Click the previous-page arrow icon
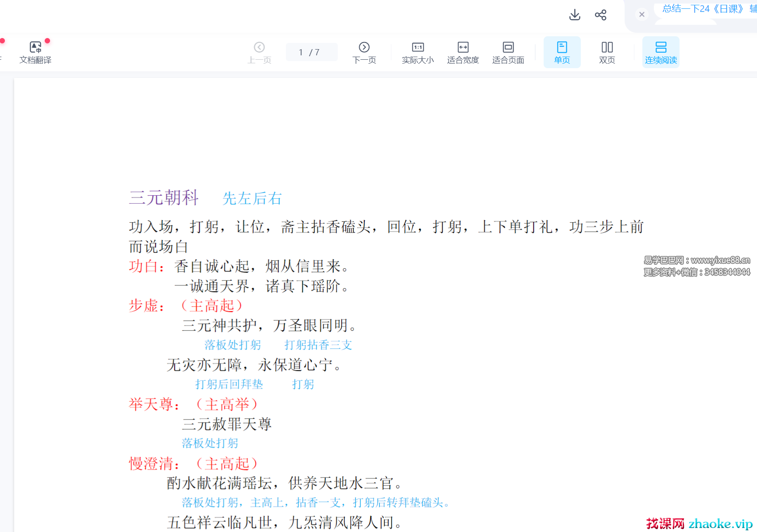757x532 pixels. (259, 46)
